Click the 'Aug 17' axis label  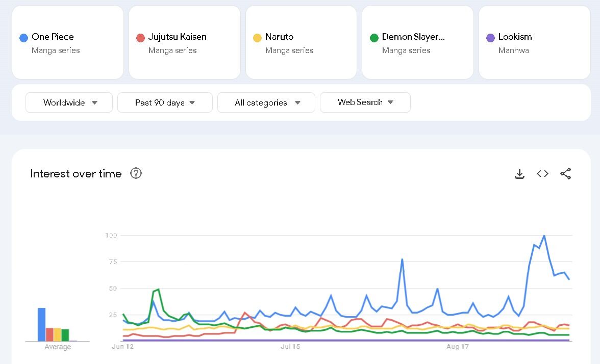(457, 347)
